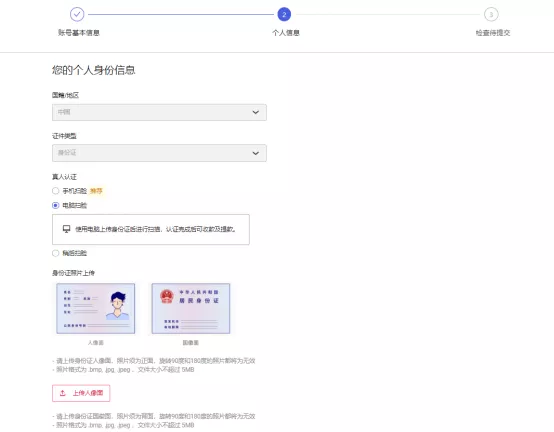Screen dimensions: 554x432
Task: Click the 账号基本信息 step label
Action: point(79,33)
